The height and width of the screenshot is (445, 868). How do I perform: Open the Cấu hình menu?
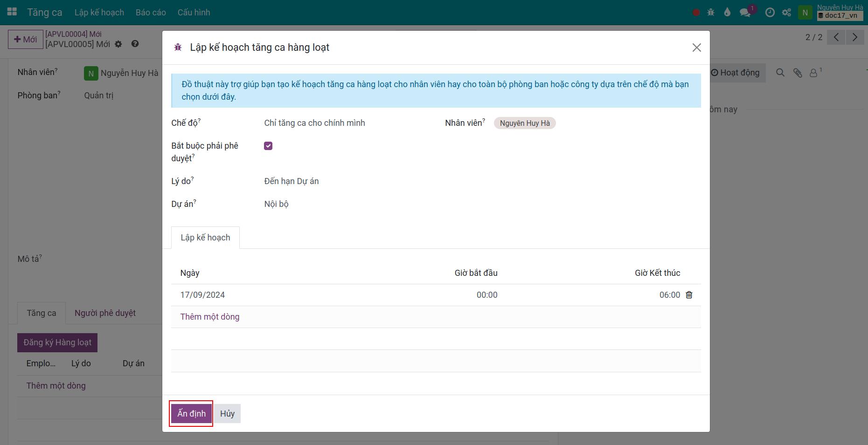(x=194, y=13)
